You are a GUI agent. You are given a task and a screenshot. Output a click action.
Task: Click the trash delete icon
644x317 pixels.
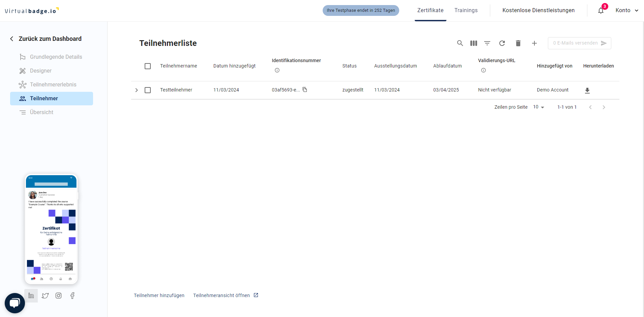(518, 43)
